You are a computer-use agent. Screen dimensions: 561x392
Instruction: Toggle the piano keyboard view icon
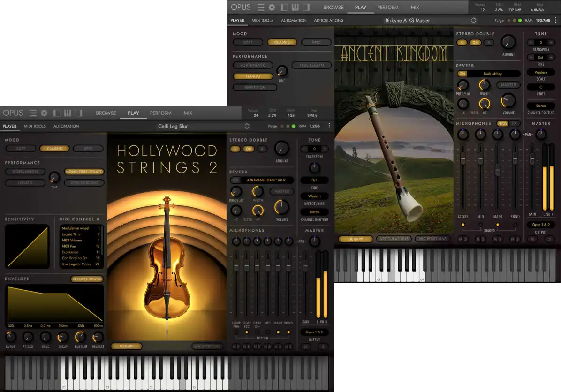295,7
